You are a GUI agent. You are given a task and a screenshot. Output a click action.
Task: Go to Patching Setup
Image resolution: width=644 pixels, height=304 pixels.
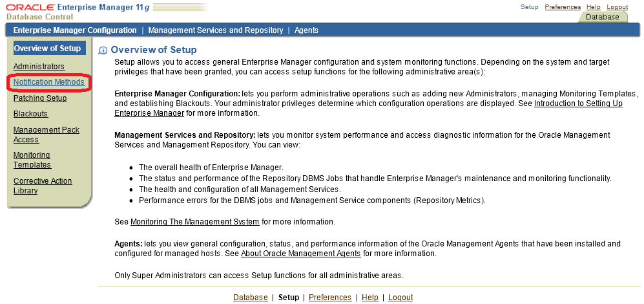click(40, 98)
